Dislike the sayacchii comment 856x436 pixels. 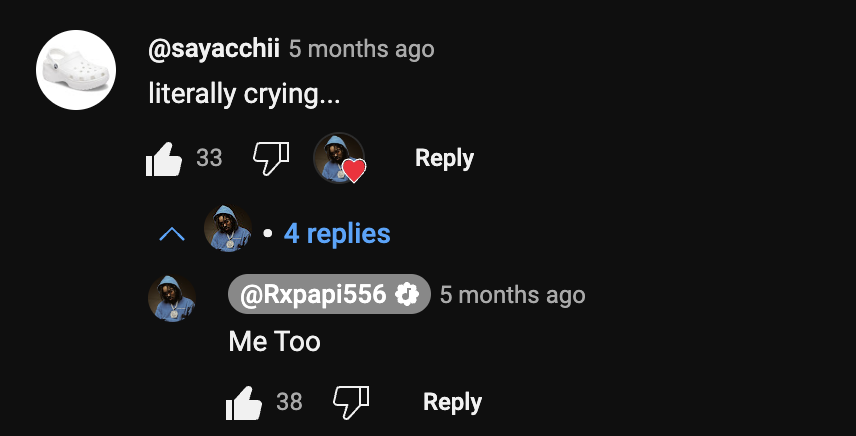point(270,158)
